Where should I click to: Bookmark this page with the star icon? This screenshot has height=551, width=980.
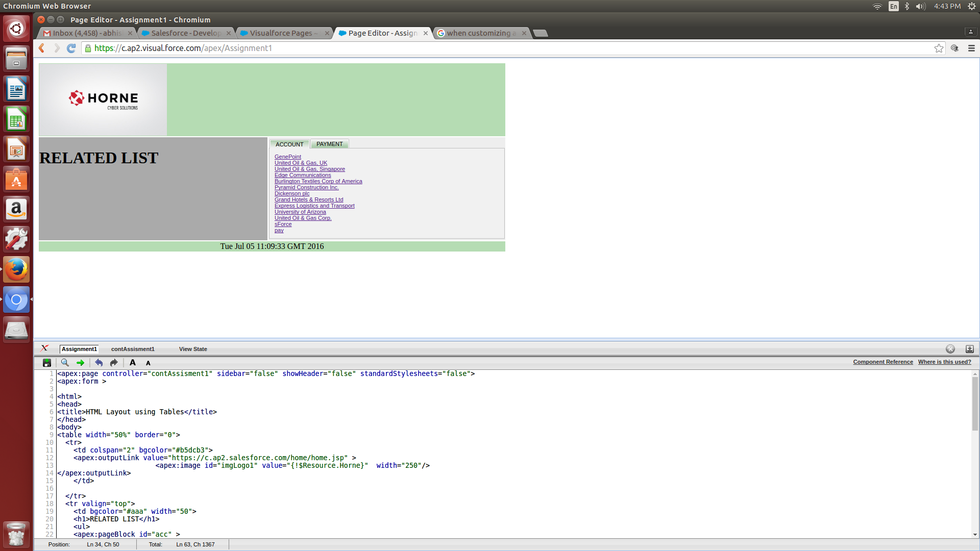[939, 48]
